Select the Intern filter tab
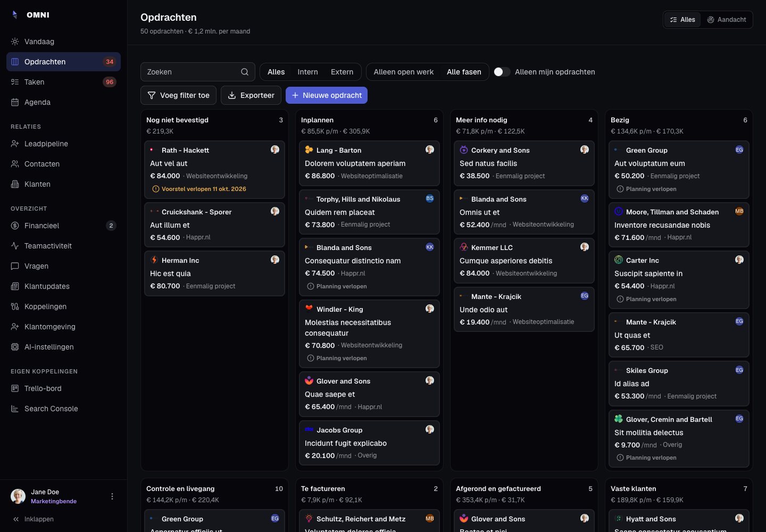 (307, 72)
